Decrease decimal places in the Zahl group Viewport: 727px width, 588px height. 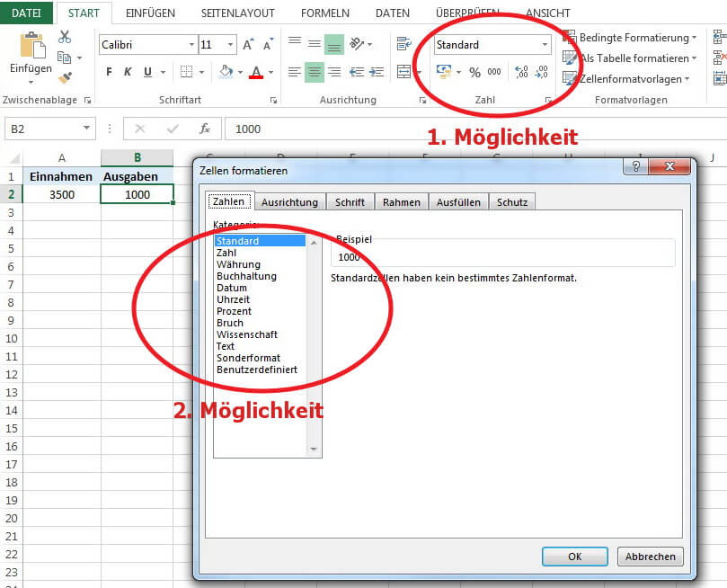point(543,71)
